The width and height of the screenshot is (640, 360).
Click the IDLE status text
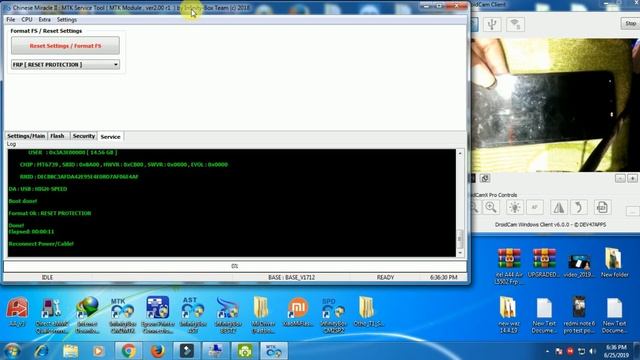click(47, 277)
